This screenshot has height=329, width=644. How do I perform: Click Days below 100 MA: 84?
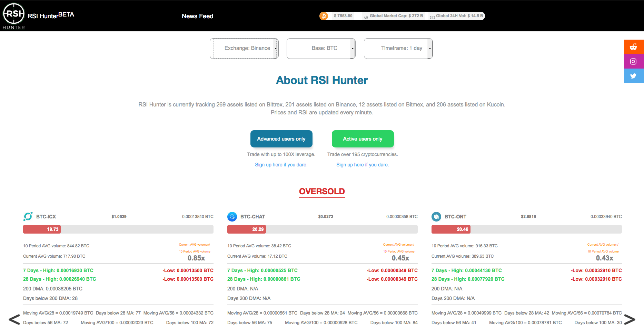[x=394, y=323]
